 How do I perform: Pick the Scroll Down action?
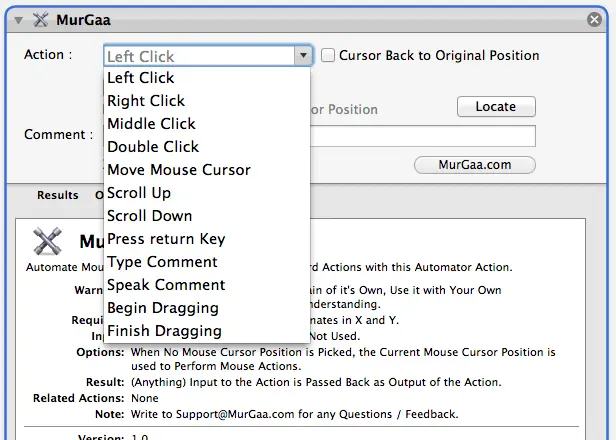(149, 216)
